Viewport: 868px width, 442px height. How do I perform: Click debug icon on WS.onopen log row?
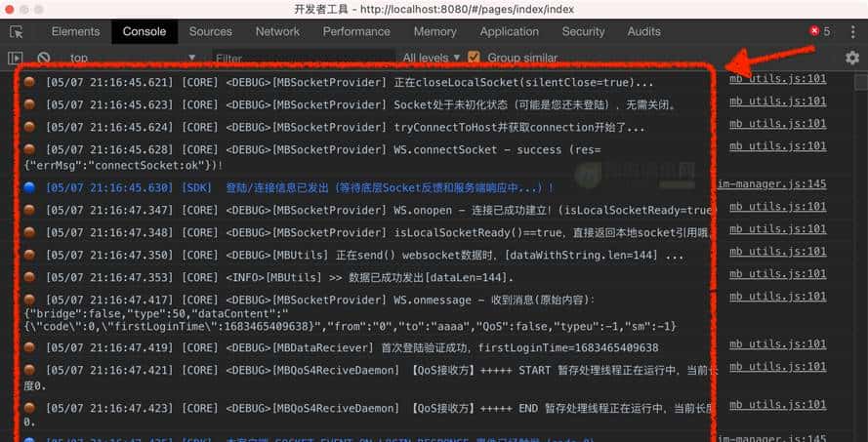(29, 210)
